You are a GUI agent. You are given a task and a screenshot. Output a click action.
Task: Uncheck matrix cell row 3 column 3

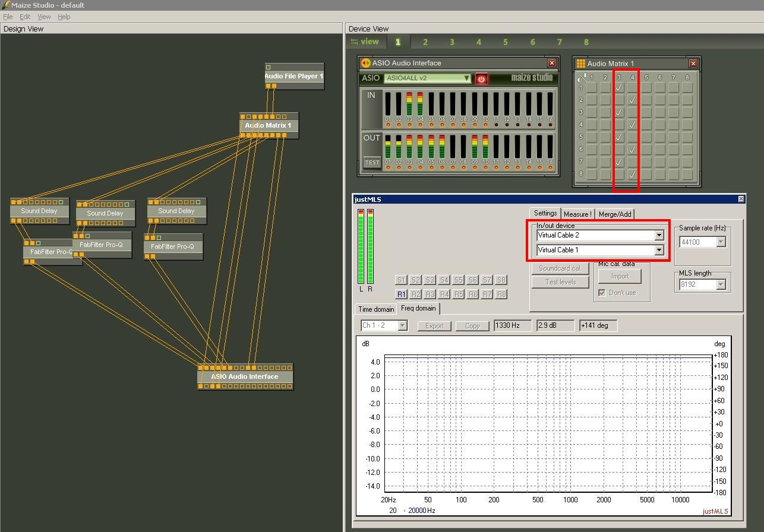619,112
